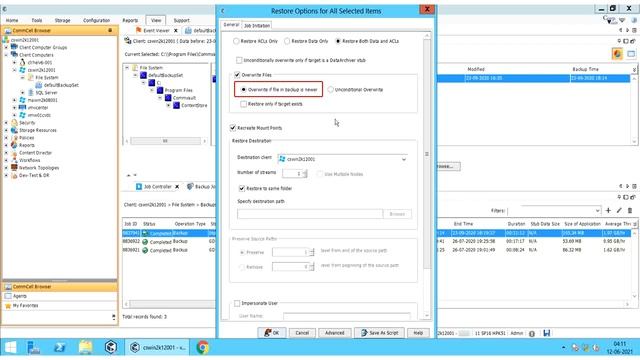Image resolution: width=640 pixels, height=360 pixels.
Task: Click the ContentStore folder icon
Action: pyautogui.click(x=176, y=105)
